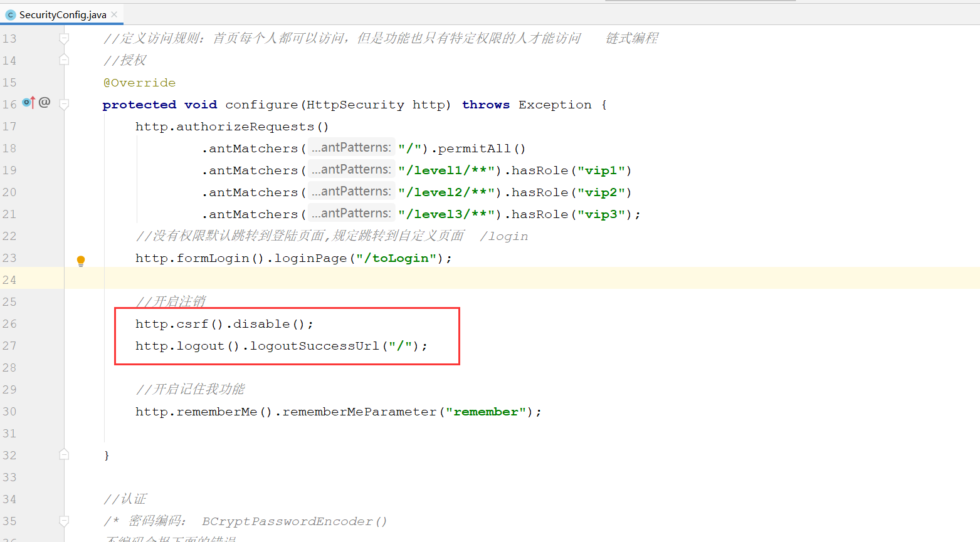Image resolution: width=980 pixels, height=542 pixels.
Task: Click the antPatterns hint on line 19
Action: pyautogui.click(x=351, y=170)
